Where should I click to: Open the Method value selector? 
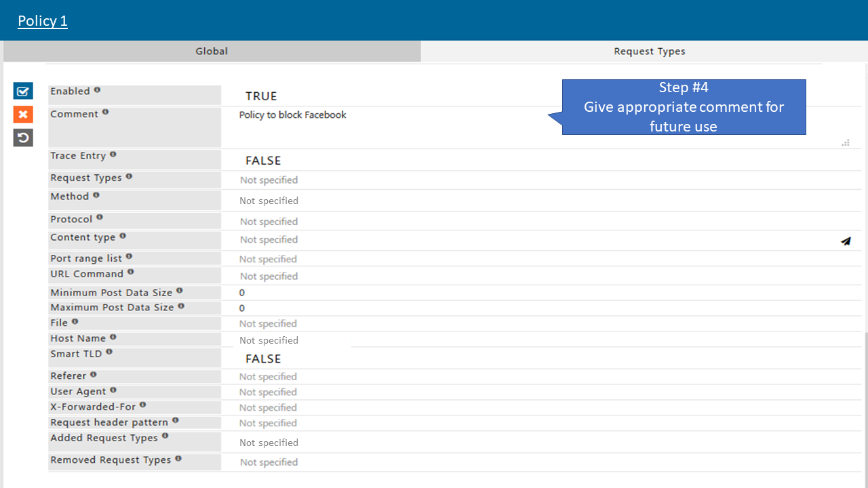click(x=269, y=201)
